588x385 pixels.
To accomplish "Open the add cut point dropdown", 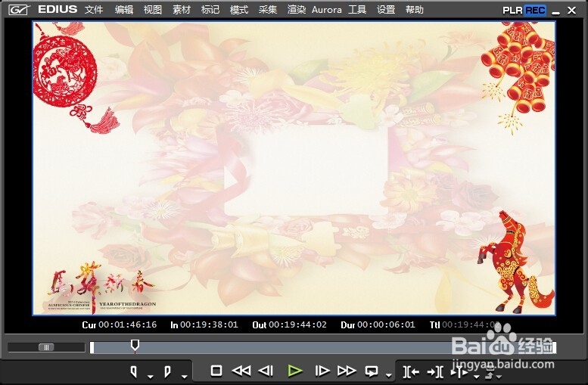I will [x=476, y=376].
